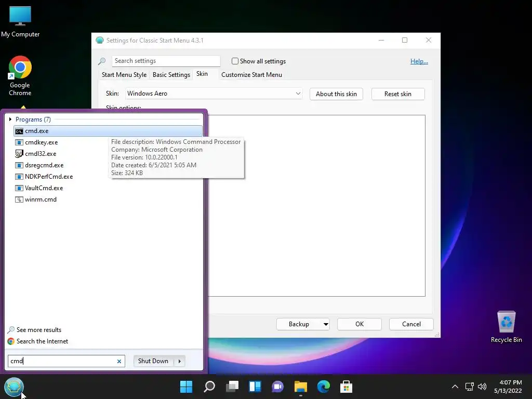
Task: Click the Search settings field
Action: (166, 61)
